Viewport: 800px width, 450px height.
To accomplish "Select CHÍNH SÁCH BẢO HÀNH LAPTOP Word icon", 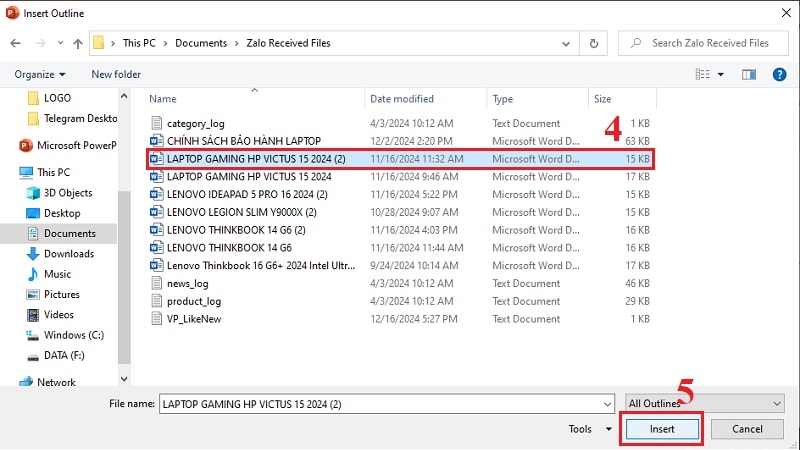I will pos(156,141).
